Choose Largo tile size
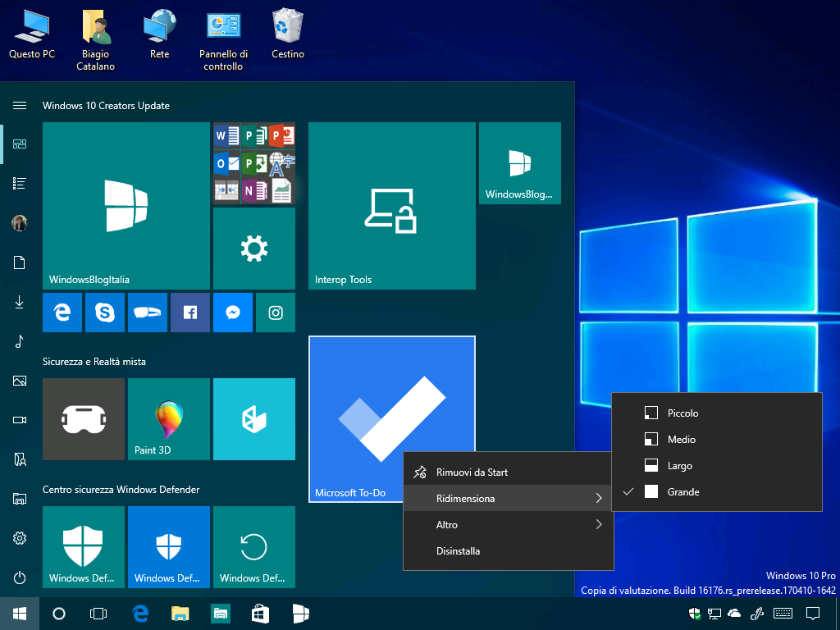Viewport: 840px width, 630px height. coord(717,466)
